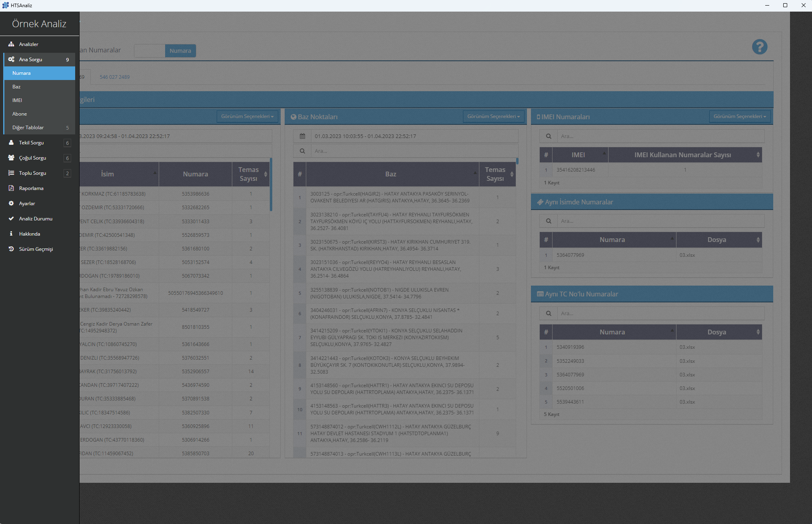Sort contacts table by İsim column
This screenshot has width=812, height=524.
coord(119,174)
